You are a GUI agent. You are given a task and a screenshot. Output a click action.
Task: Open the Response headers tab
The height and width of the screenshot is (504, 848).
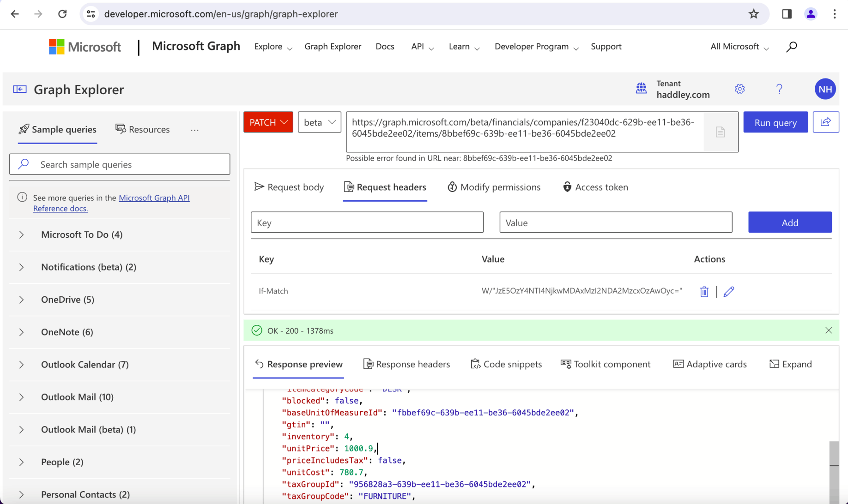pyautogui.click(x=406, y=364)
